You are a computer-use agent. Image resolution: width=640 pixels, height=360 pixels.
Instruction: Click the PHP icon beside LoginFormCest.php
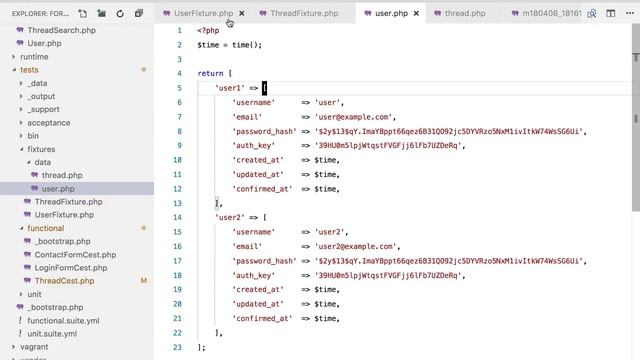(27, 267)
